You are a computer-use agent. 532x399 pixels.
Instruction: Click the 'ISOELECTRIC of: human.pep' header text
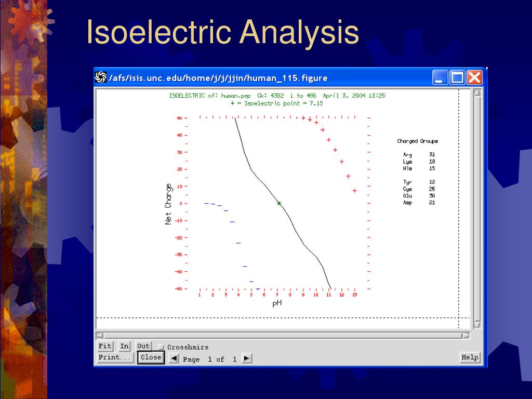[210, 96]
